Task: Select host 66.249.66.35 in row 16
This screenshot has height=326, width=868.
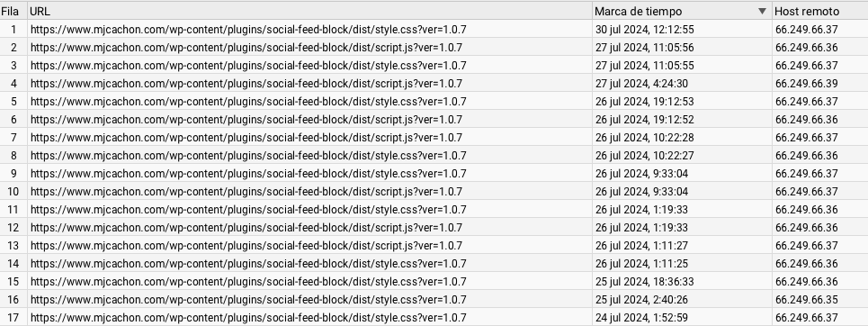Action: 807,300
